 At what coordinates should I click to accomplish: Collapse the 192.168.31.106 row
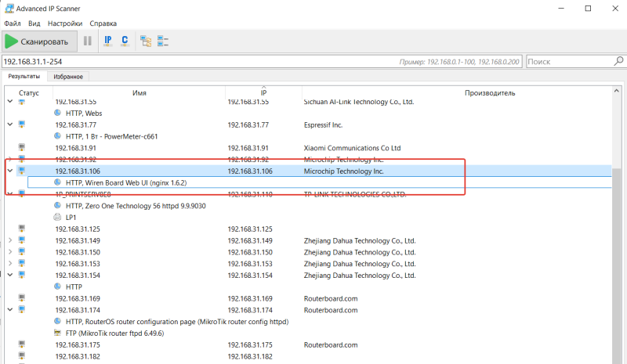[10, 171]
